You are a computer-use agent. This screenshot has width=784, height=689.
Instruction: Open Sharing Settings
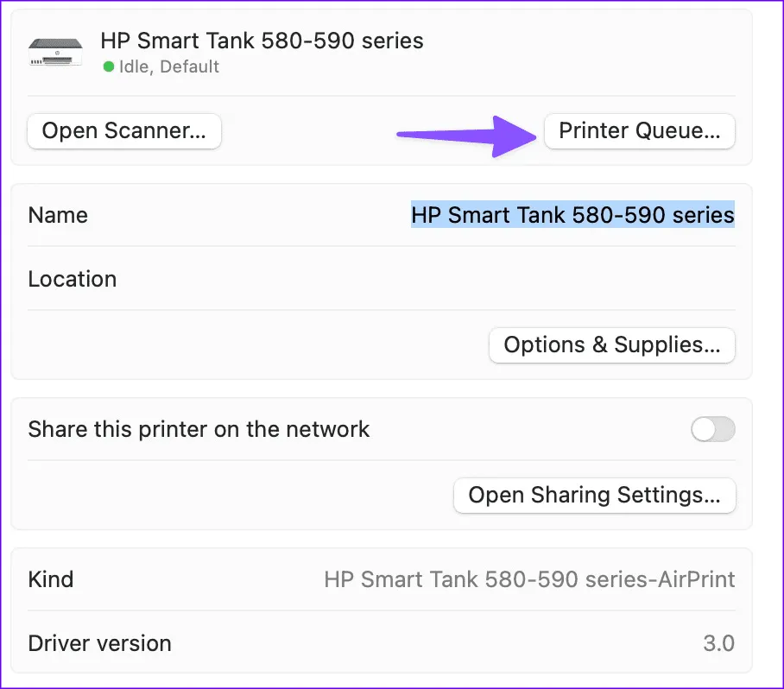pyautogui.click(x=594, y=496)
